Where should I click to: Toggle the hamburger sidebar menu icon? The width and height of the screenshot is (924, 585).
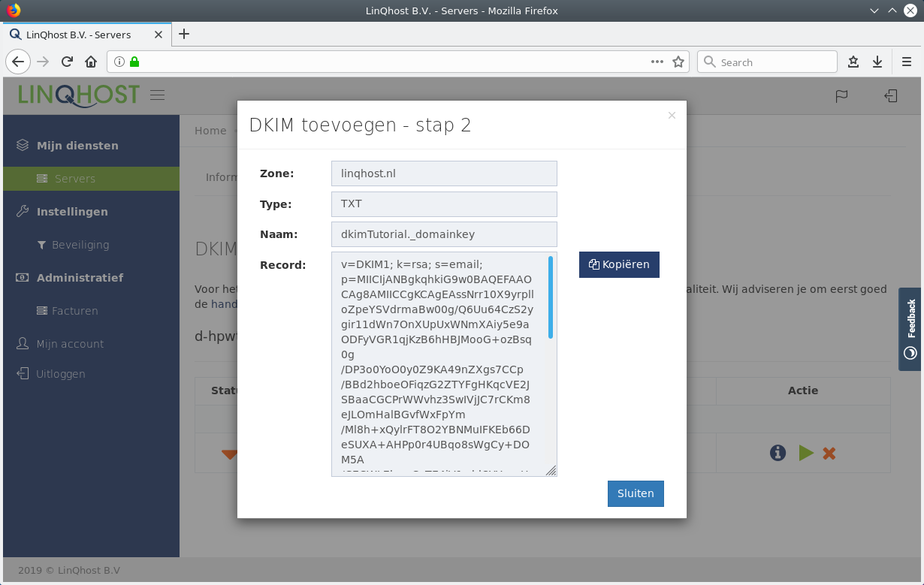[157, 95]
